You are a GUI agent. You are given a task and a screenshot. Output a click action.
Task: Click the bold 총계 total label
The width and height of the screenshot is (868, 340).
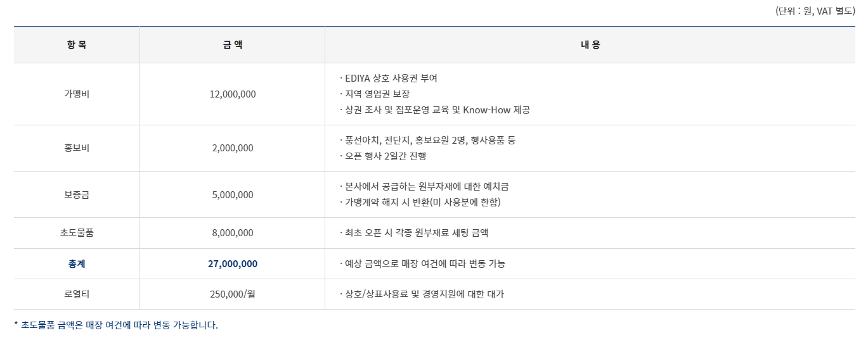click(x=77, y=263)
